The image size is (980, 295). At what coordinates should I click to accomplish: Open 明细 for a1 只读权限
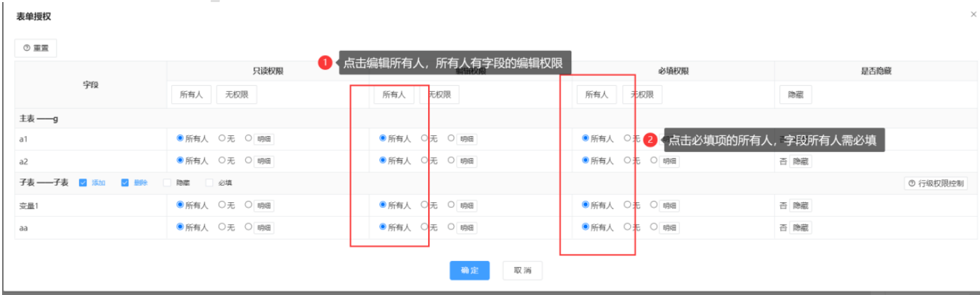[x=263, y=139]
